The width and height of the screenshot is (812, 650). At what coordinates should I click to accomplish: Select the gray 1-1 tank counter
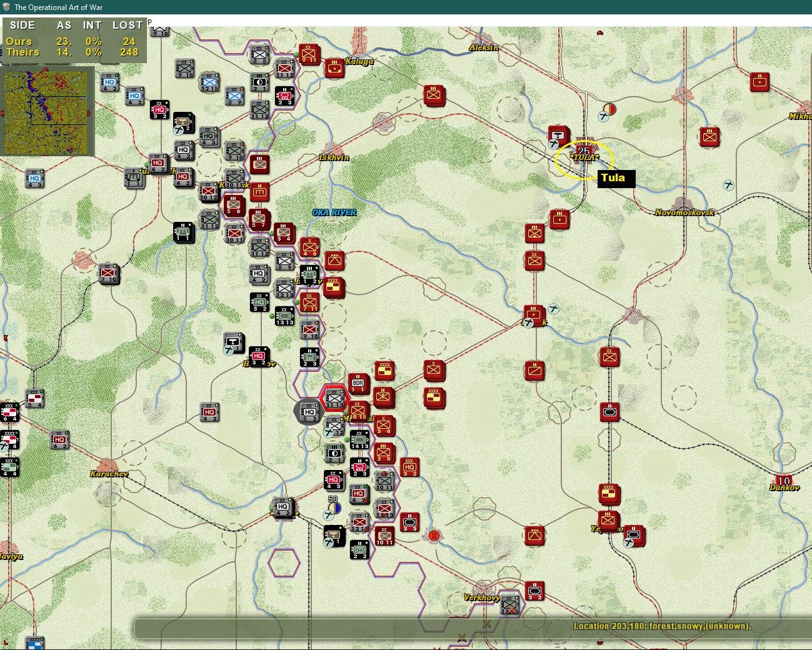134,178
